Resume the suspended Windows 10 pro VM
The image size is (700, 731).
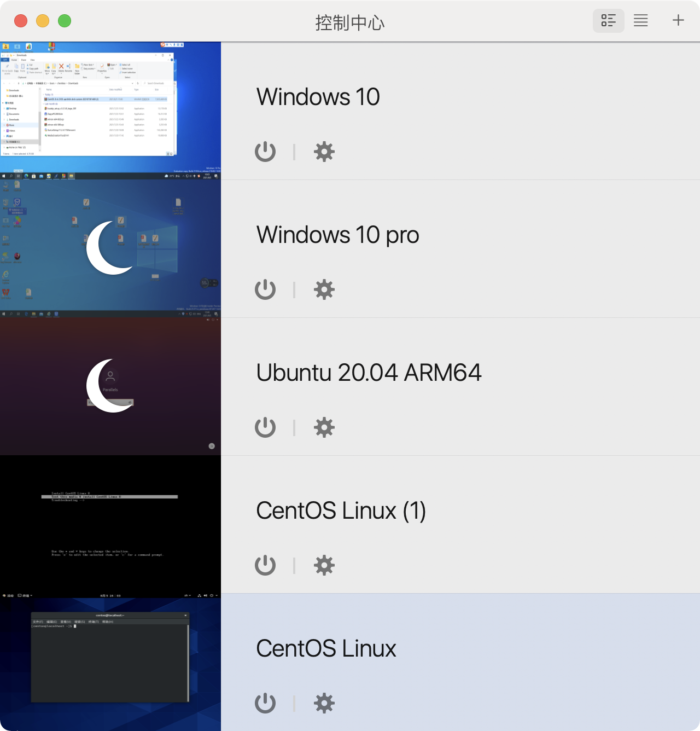[265, 289]
